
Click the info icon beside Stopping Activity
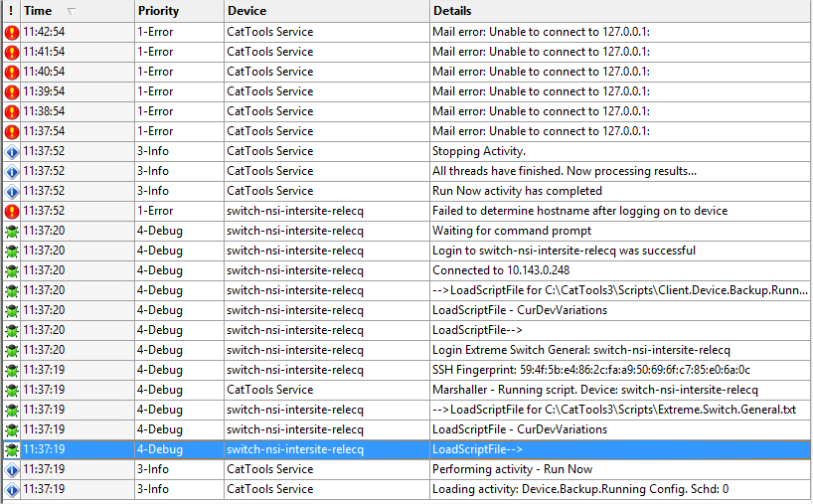pos(11,152)
